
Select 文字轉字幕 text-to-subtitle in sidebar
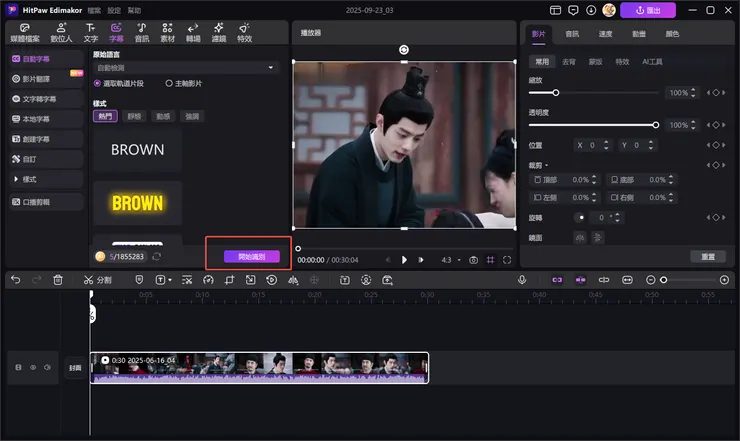click(46, 99)
